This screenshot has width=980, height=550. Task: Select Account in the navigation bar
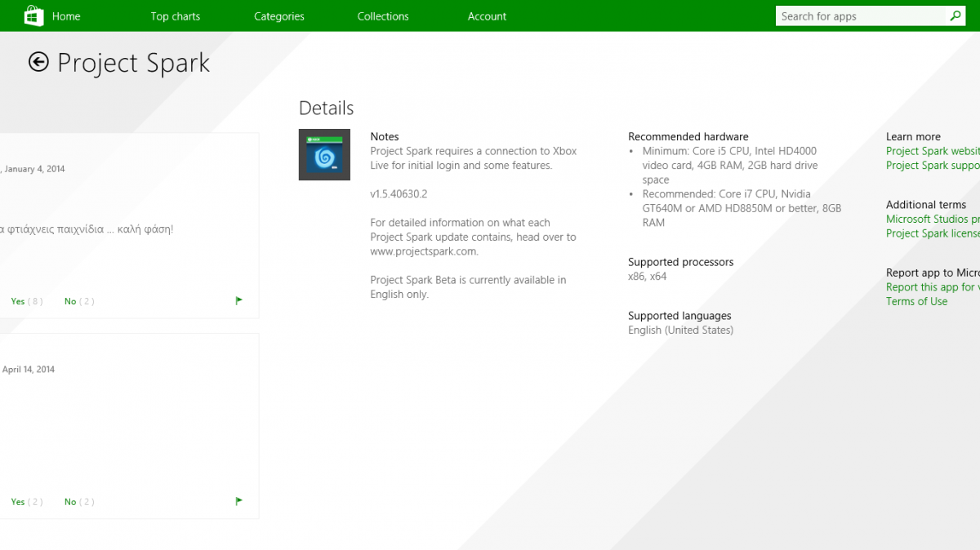click(488, 16)
